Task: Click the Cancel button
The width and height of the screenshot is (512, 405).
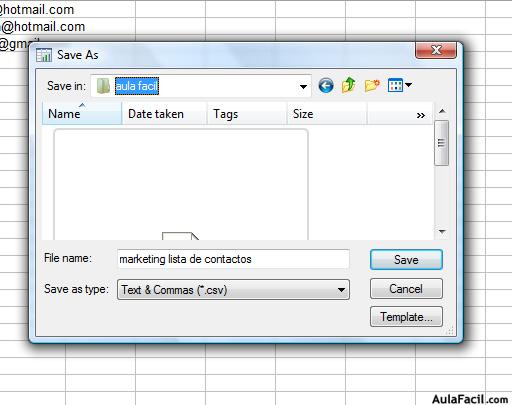Action: coord(406,289)
